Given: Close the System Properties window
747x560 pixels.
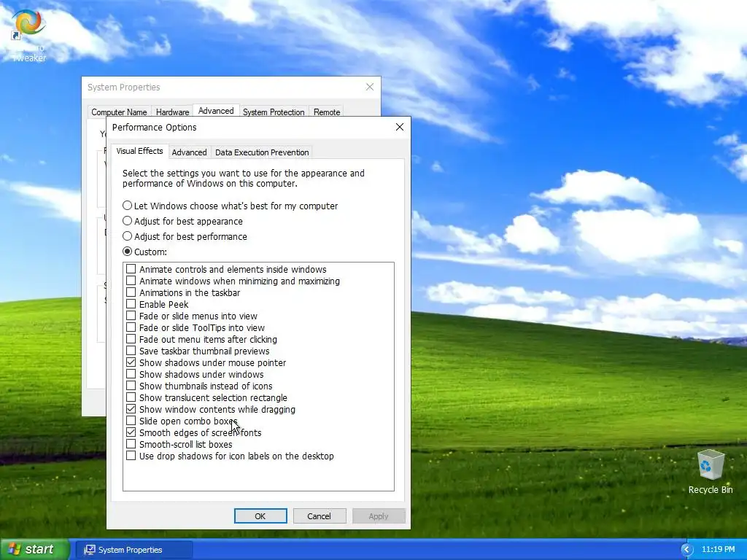Looking at the screenshot, I should pyautogui.click(x=370, y=87).
